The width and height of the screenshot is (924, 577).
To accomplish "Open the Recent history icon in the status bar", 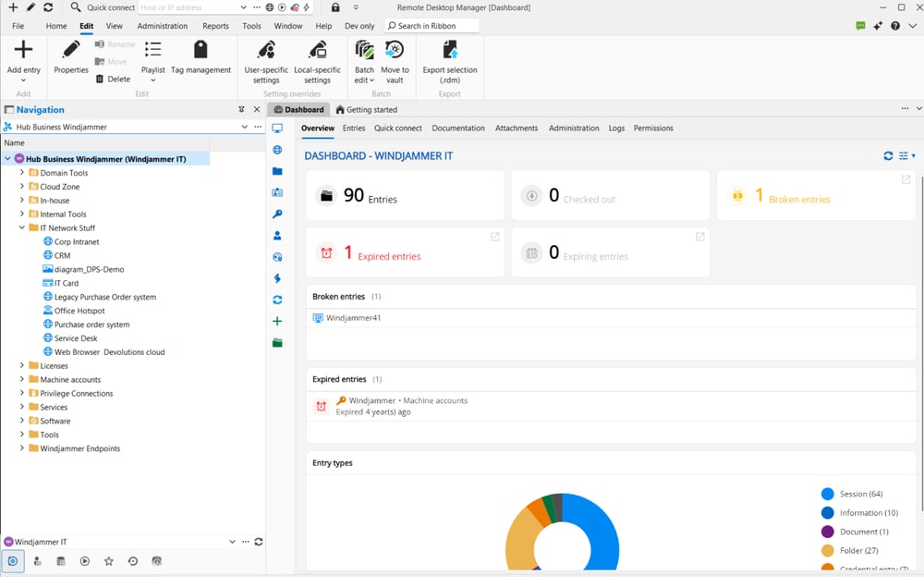I will point(133,561).
